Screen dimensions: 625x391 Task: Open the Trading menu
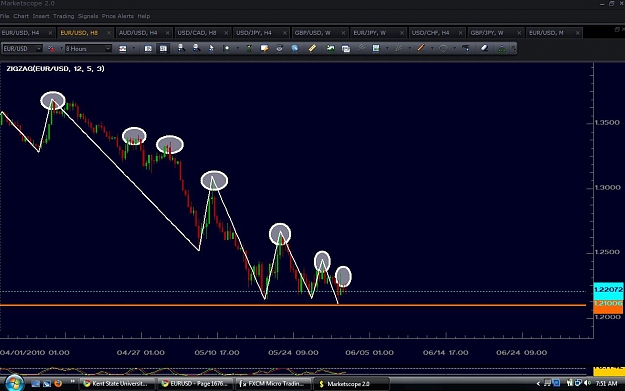click(x=63, y=16)
